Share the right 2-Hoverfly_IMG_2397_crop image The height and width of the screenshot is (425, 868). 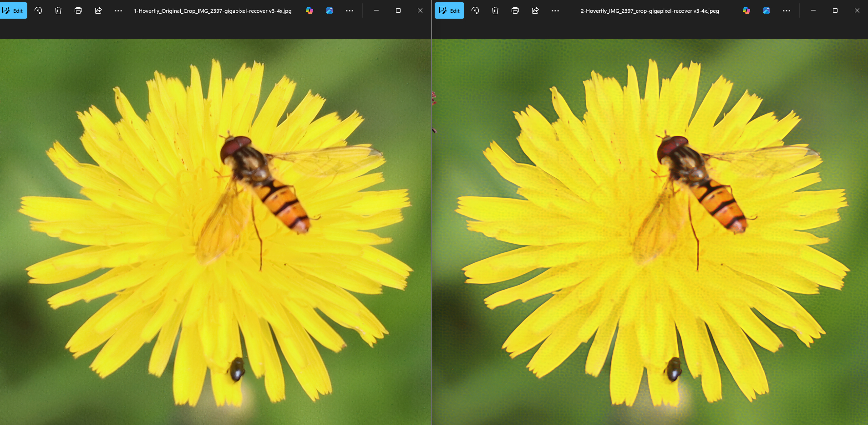pyautogui.click(x=535, y=10)
